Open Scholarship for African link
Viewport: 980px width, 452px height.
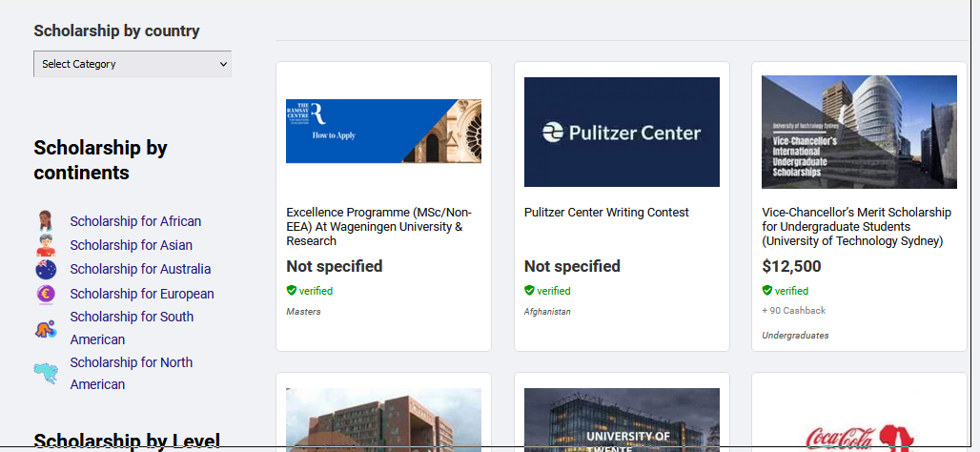click(135, 221)
